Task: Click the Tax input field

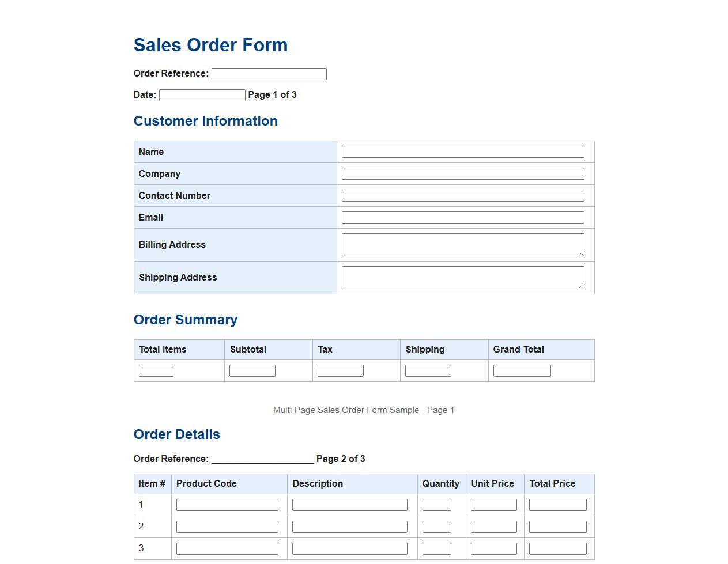Action: pos(340,370)
